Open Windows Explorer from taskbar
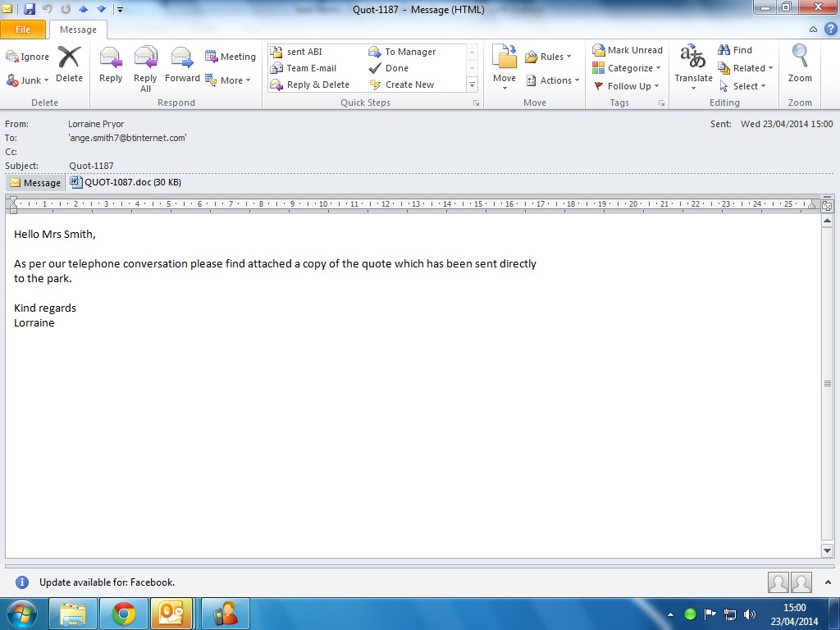The image size is (840, 630). (x=73, y=614)
